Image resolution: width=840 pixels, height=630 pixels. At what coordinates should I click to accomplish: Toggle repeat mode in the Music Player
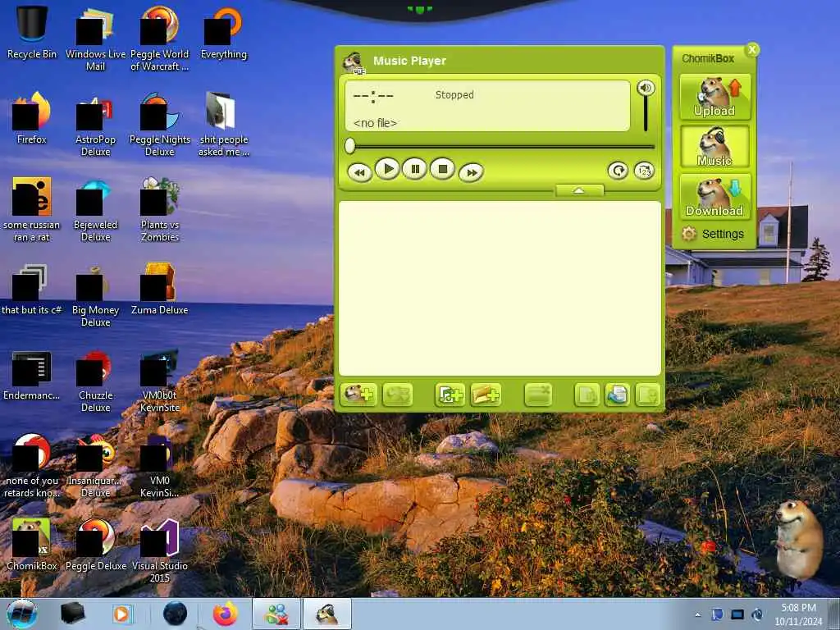(618, 171)
